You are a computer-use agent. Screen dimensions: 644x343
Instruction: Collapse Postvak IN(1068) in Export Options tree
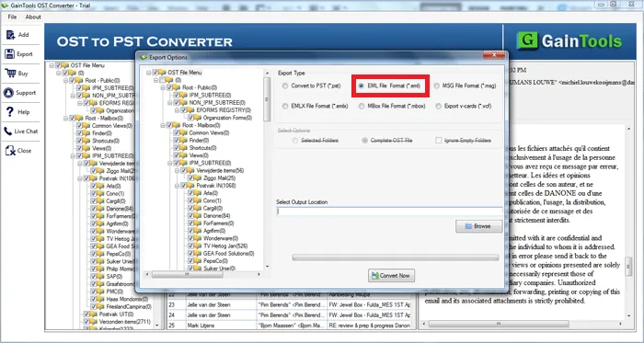coord(178,186)
